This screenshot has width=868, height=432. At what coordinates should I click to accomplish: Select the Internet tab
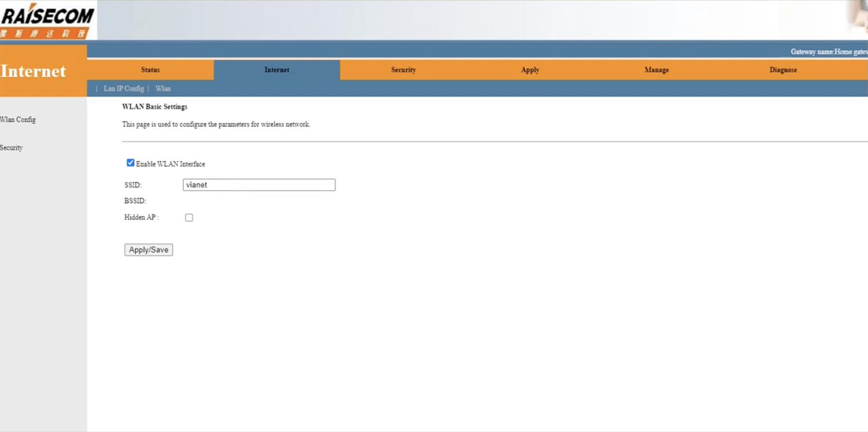(x=277, y=70)
